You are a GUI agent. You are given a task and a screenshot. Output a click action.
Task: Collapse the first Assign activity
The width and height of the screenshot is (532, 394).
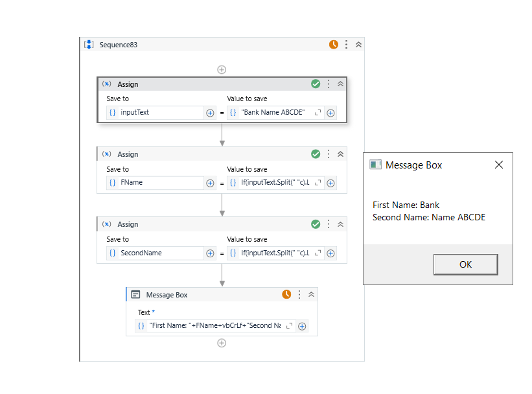pyautogui.click(x=340, y=84)
